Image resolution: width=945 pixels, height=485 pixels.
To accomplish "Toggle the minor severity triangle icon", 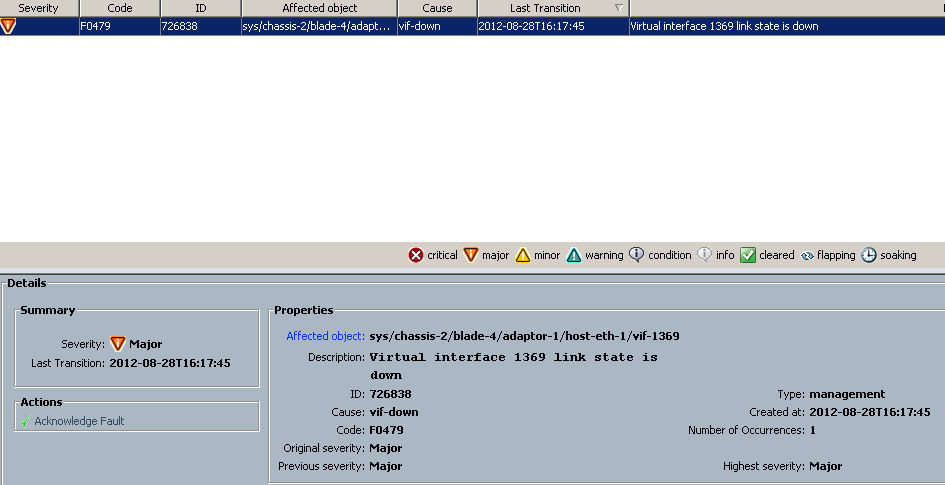I will coord(523,255).
